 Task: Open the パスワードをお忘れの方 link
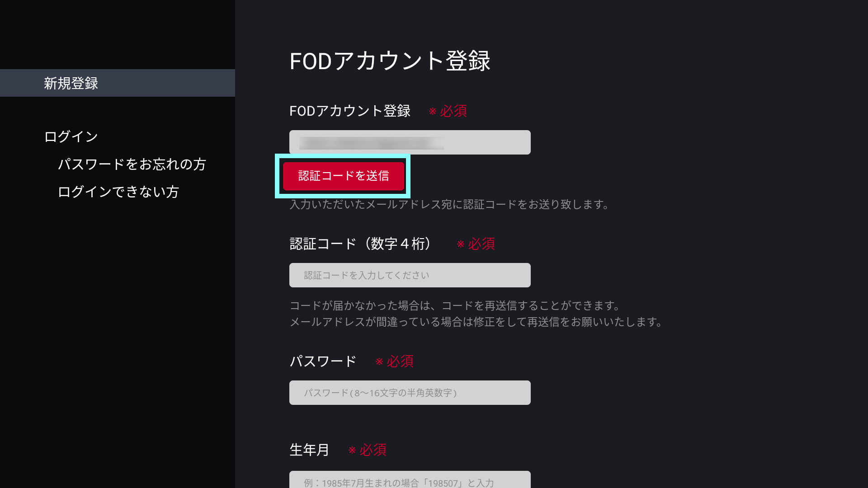(132, 164)
